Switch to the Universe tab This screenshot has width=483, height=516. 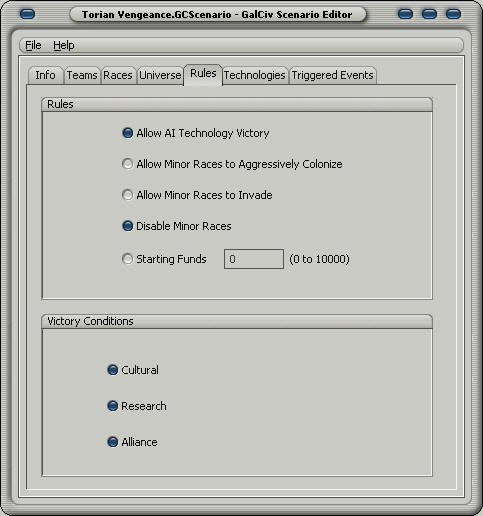click(x=160, y=75)
